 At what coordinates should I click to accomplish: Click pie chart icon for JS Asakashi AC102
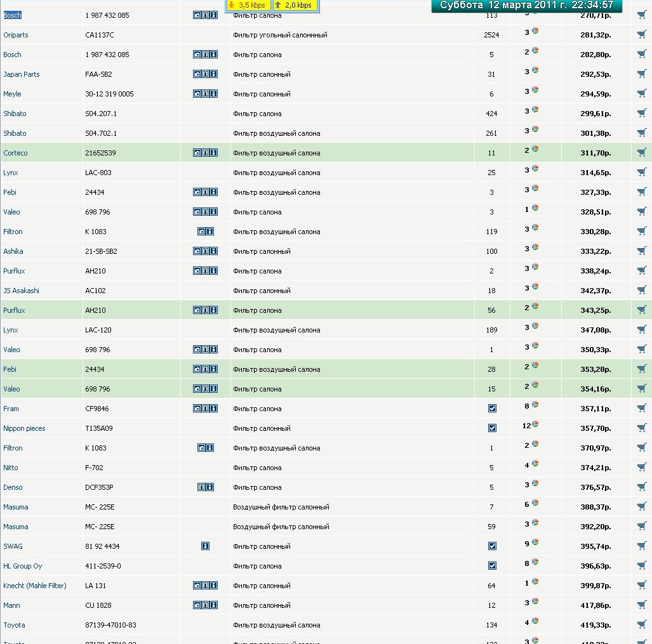(x=535, y=286)
